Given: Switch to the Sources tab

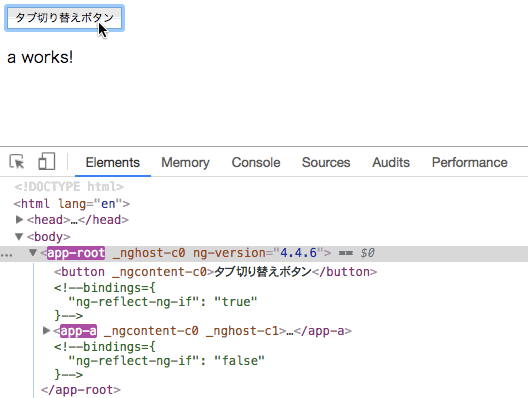Looking at the screenshot, I should click(x=326, y=163).
